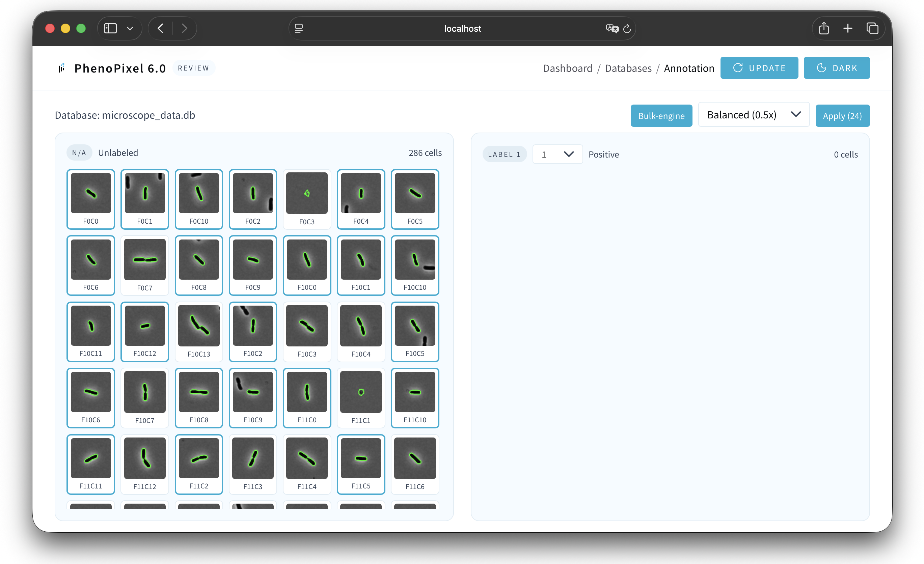Viewport: 924px width, 564px height.
Task: Toggle selection of cell F0C2
Action: pyautogui.click(x=253, y=199)
